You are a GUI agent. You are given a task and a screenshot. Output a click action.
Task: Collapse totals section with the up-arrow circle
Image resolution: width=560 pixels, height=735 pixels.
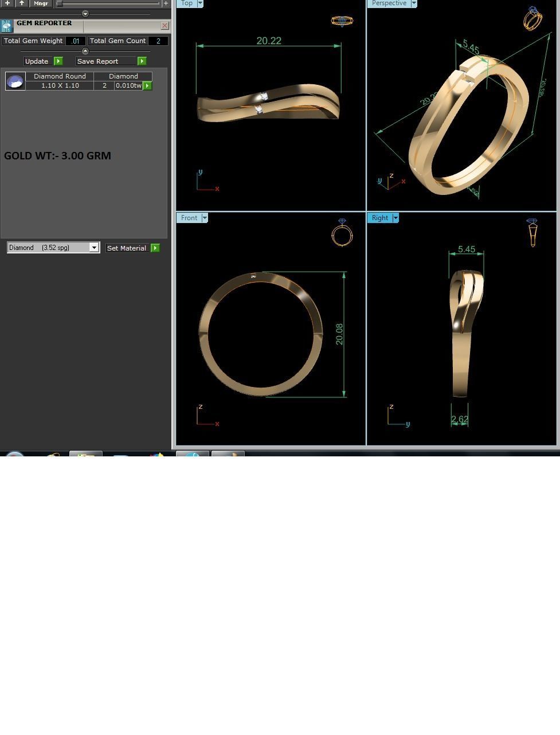point(85,51)
